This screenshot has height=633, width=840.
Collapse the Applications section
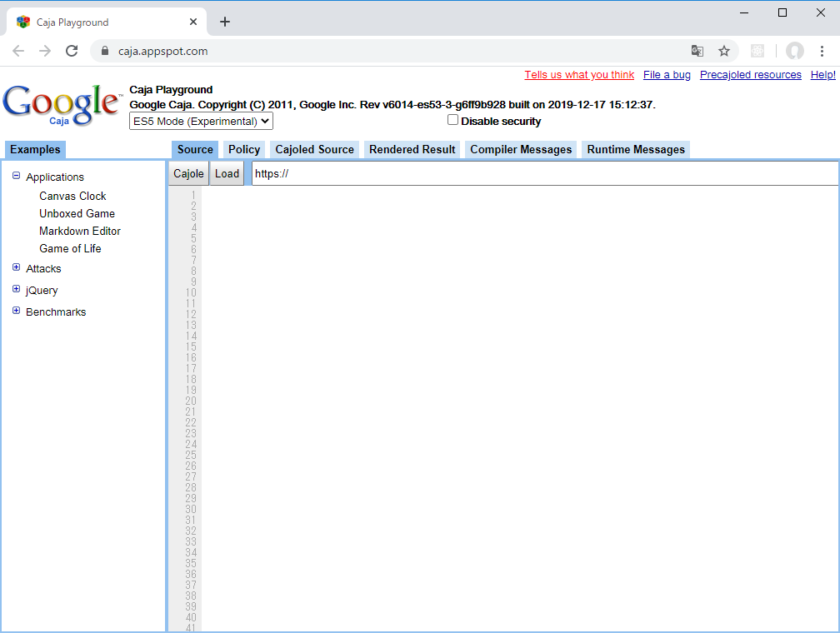click(16, 177)
